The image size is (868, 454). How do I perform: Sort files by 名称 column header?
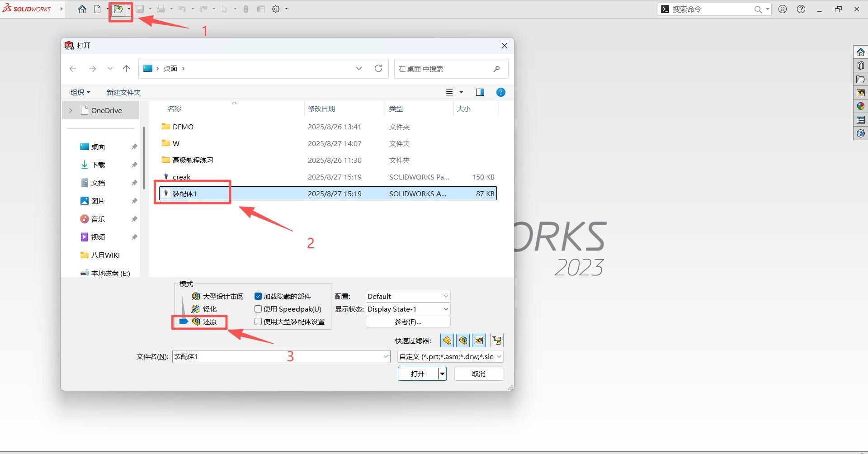pos(175,109)
